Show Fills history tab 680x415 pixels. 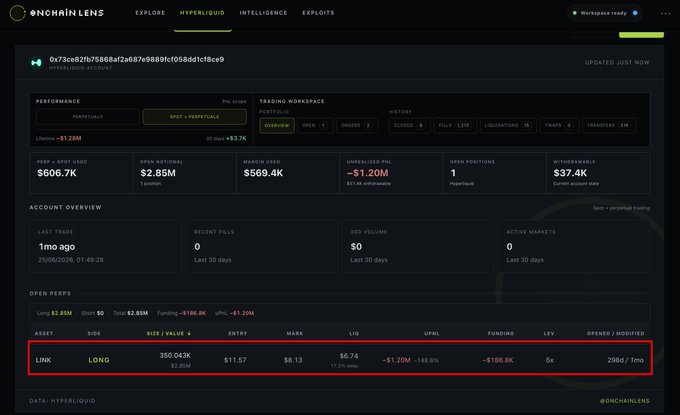click(454, 125)
